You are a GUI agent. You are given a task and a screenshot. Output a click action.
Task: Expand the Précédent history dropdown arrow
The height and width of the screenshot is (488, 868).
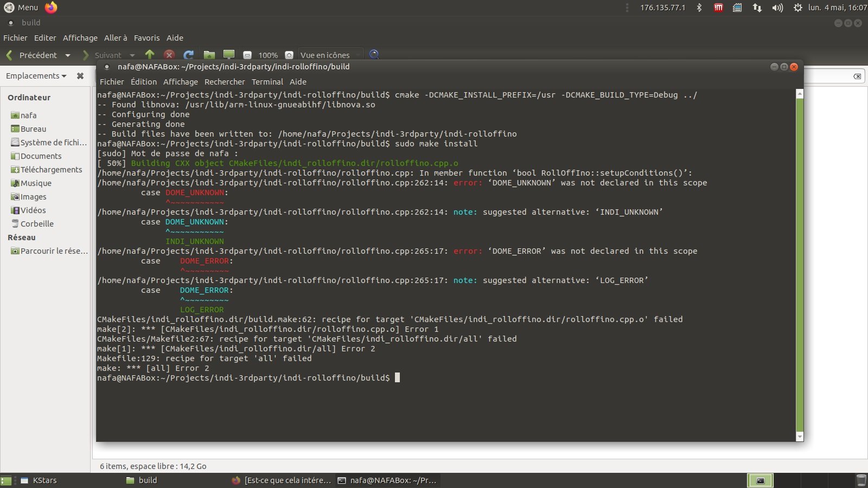click(68, 55)
